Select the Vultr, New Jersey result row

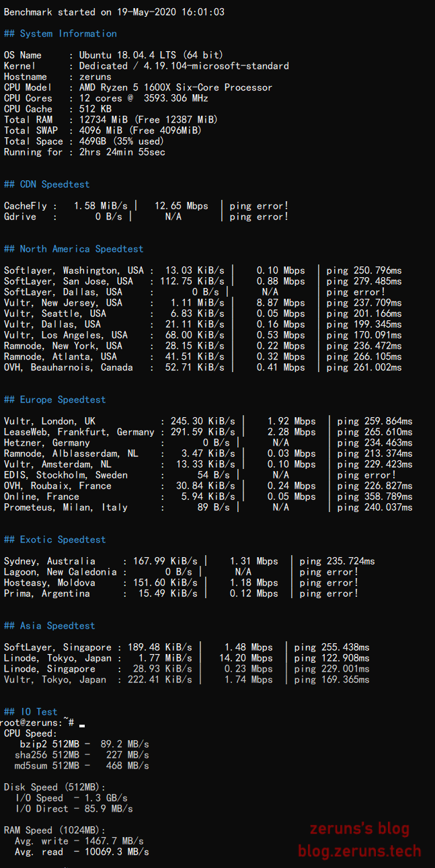coord(202,303)
